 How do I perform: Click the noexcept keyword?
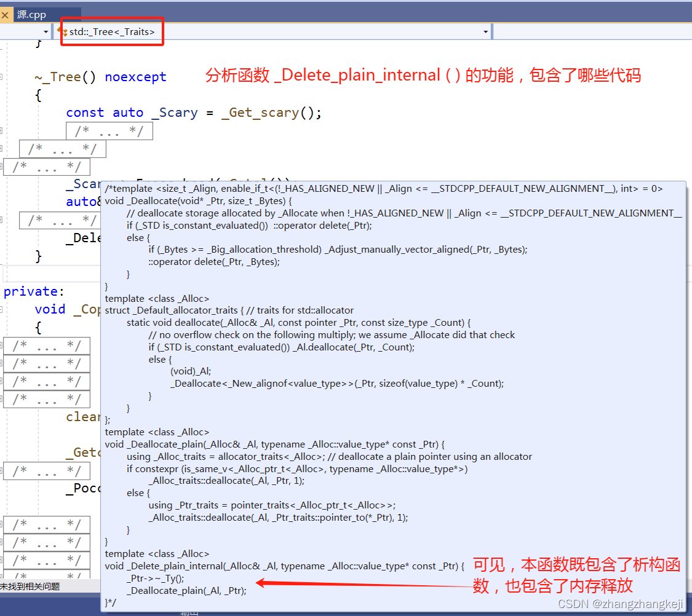point(135,77)
